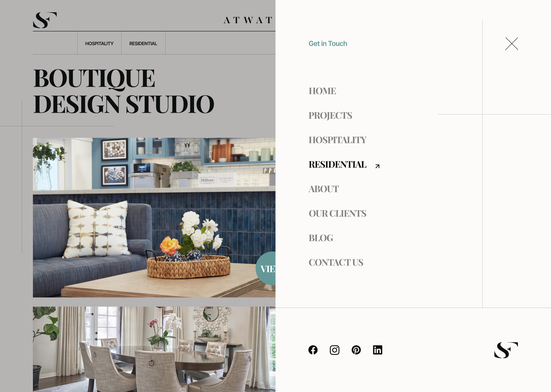This screenshot has height=392, width=551.
Task: Open Contact Us menu item
Action: tap(336, 263)
